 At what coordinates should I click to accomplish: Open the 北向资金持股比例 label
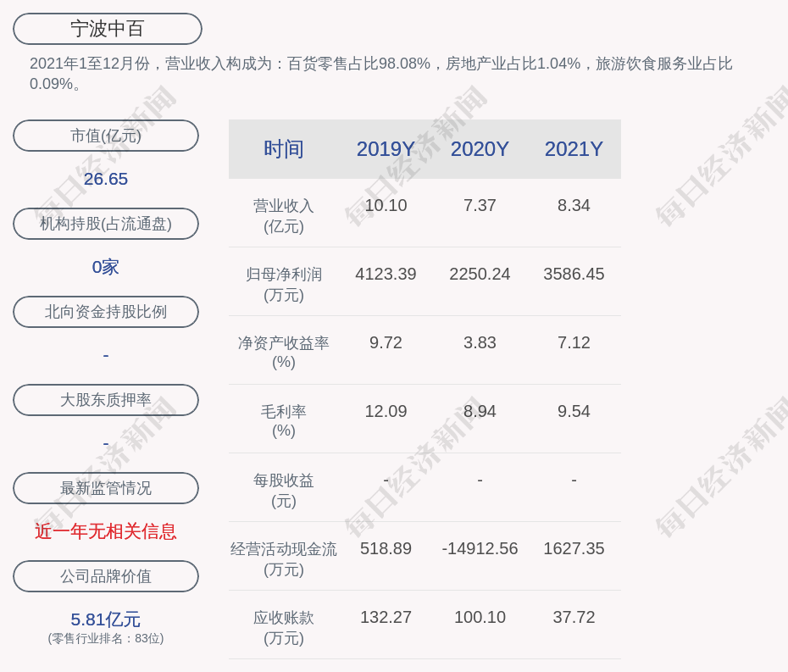(106, 312)
